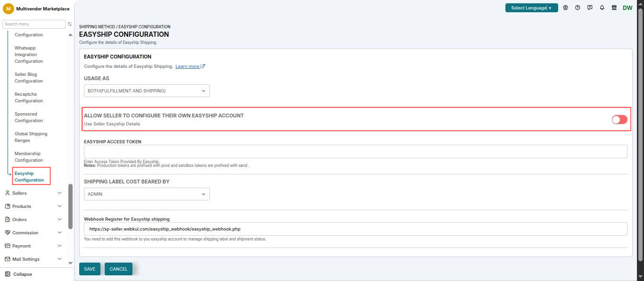Click the Orders document icon

tap(8, 219)
